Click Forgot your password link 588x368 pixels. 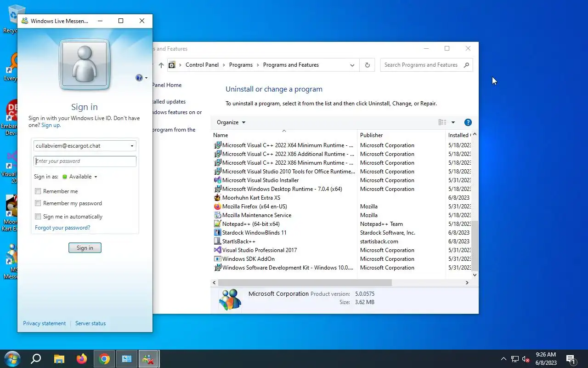tap(62, 228)
